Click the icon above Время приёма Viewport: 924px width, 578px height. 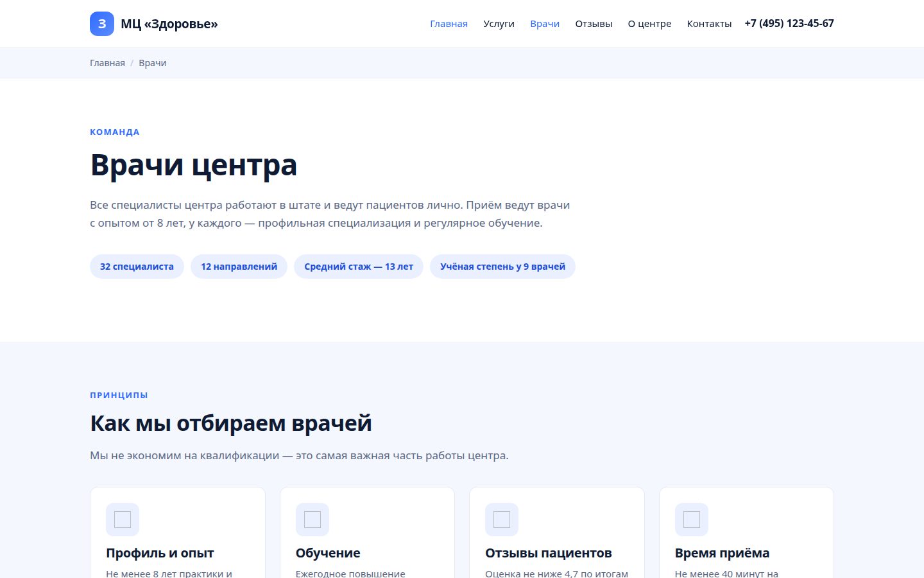pyautogui.click(x=692, y=520)
